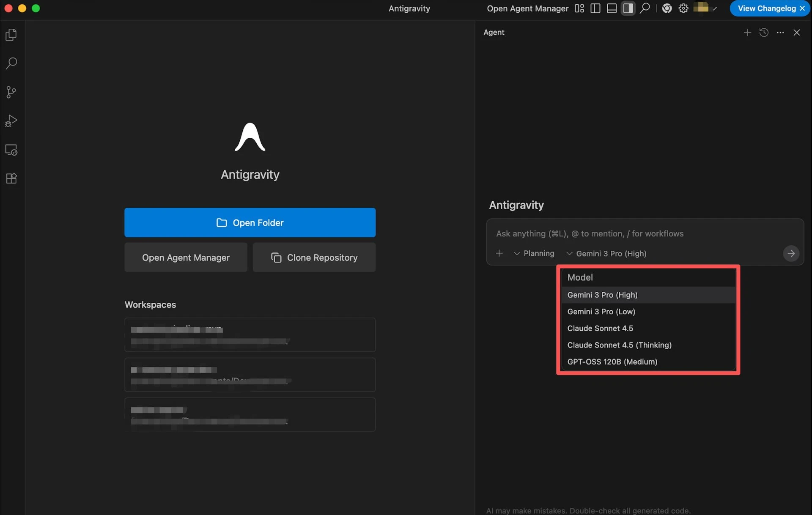Screen dimensions: 812x515
Task: Click the Chrome browser icon in the title bar
Action: click(x=667, y=8)
